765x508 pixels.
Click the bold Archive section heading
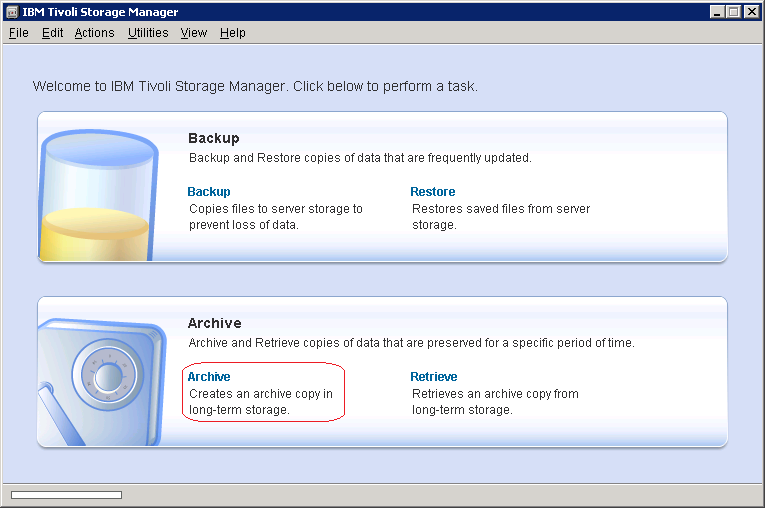pyautogui.click(x=214, y=323)
